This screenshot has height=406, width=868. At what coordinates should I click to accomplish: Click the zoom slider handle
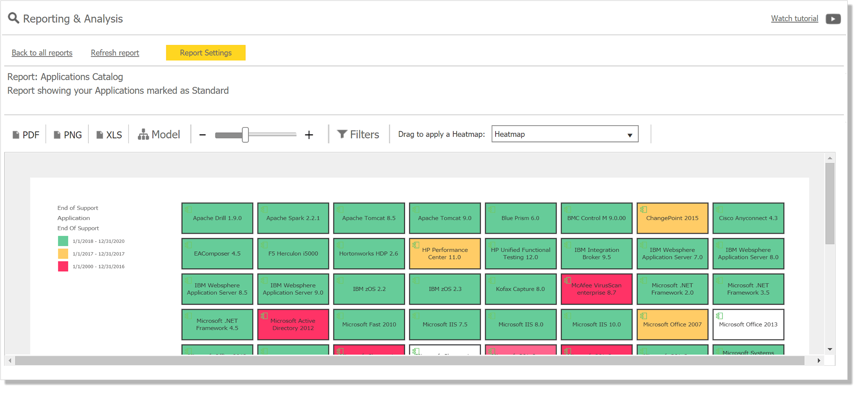245,135
